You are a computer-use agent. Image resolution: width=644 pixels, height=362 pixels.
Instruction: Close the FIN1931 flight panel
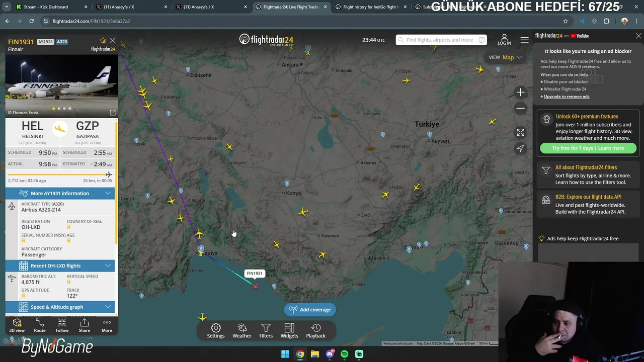pyautogui.click(x=113, y=41)
